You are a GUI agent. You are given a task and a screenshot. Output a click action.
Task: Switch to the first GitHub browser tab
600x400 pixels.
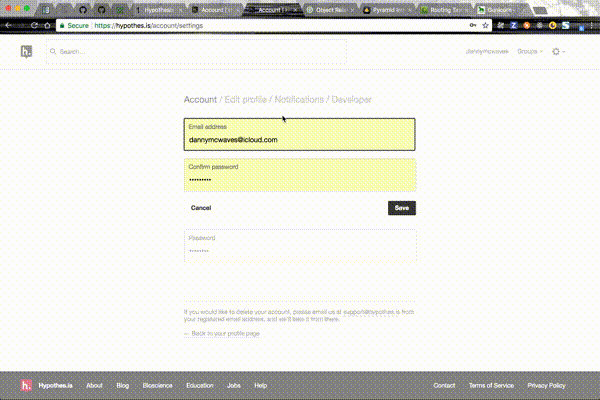point(83,10)
